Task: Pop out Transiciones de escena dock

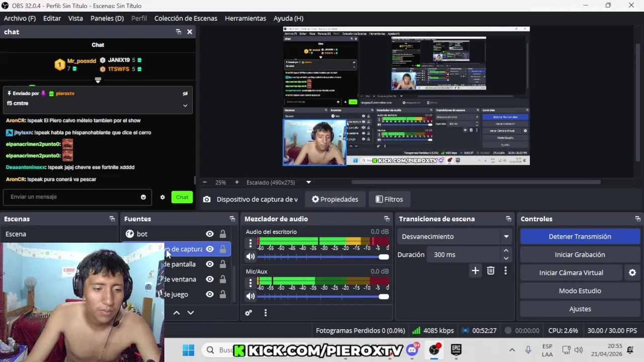Action: pos(509,219)
